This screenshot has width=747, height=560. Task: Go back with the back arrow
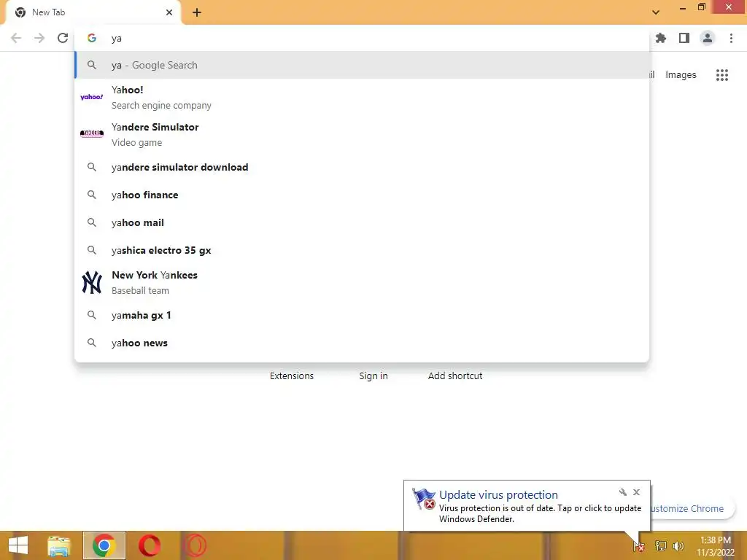click(16, 38)
